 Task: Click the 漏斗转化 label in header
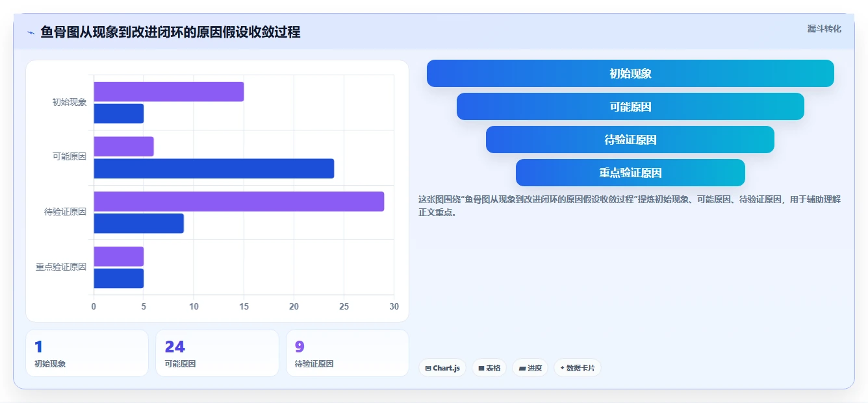[x=824, y=29]
